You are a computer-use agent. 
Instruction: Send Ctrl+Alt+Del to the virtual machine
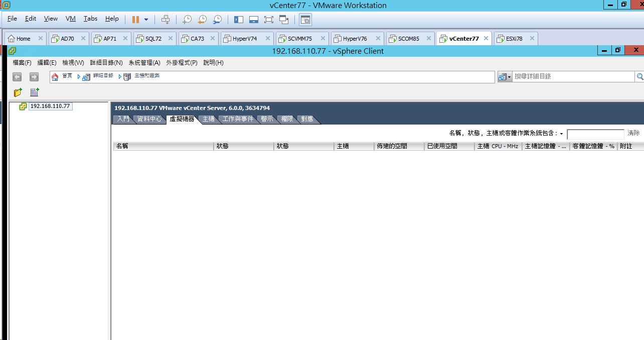point(165,20)
